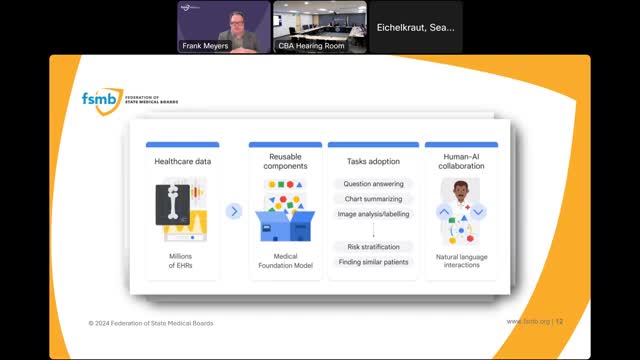Select CBA Hearing Room video thumbnail

point(320,27)
